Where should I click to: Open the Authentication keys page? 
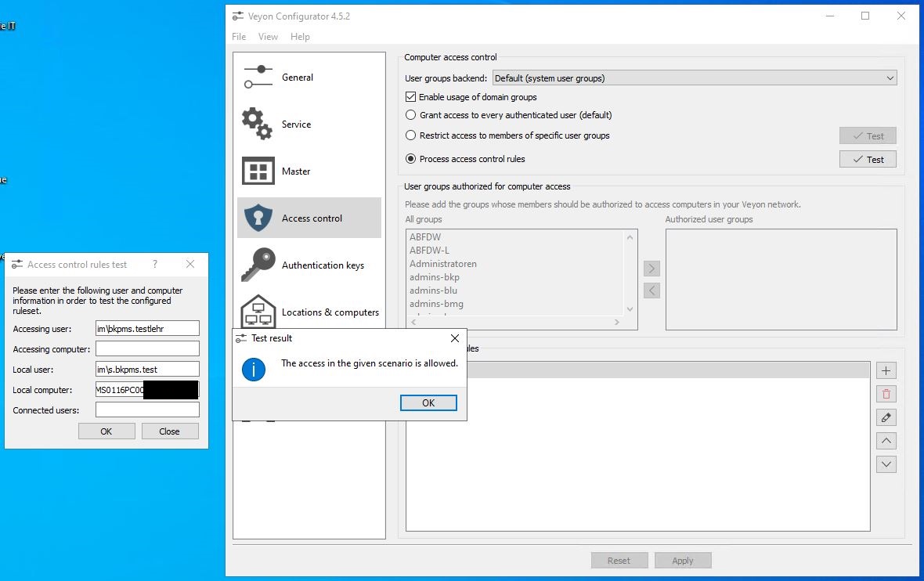click(x=324, y=265)
